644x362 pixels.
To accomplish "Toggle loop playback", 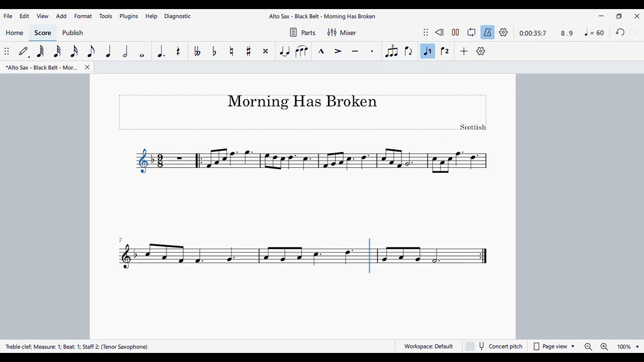I will (471, 33).
